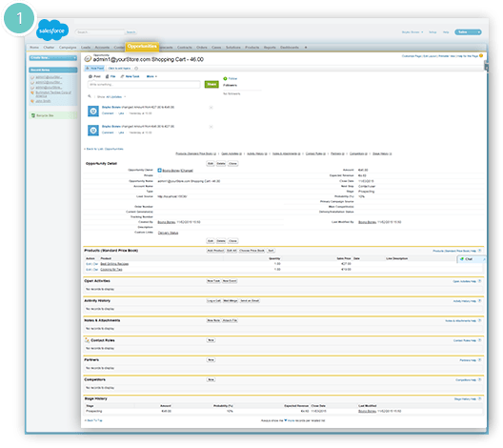Click the header search input field
The image size is (503, 448).
[100, 32]
